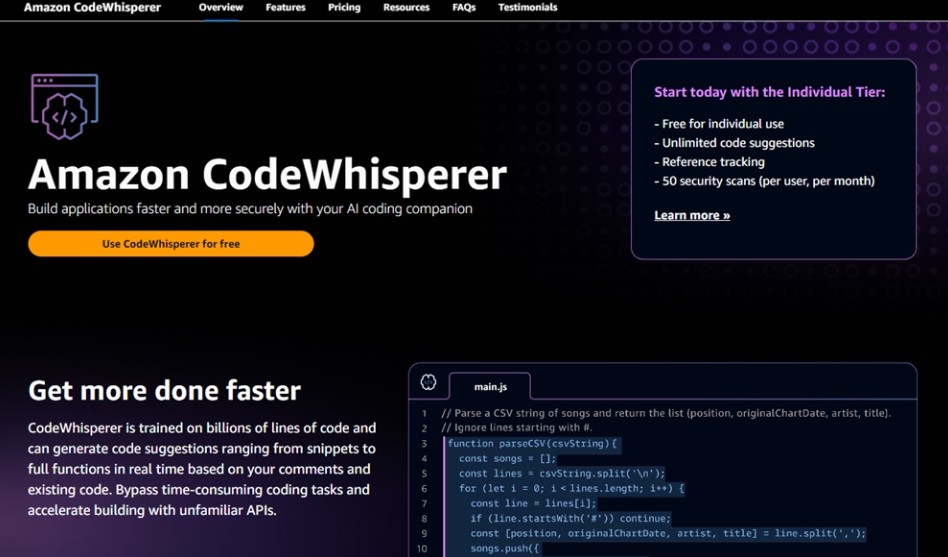The width and height of the screenshot is (948, 557).
Task: Click code line 'const songs = [];'
Action: [x=507, y=458]
